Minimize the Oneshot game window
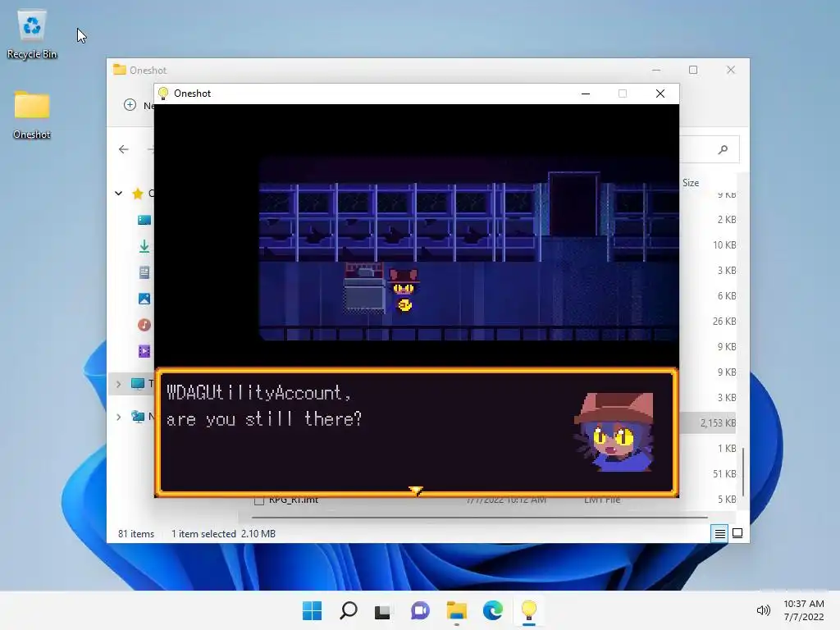840x630 pixels. [x=586, y=94]
